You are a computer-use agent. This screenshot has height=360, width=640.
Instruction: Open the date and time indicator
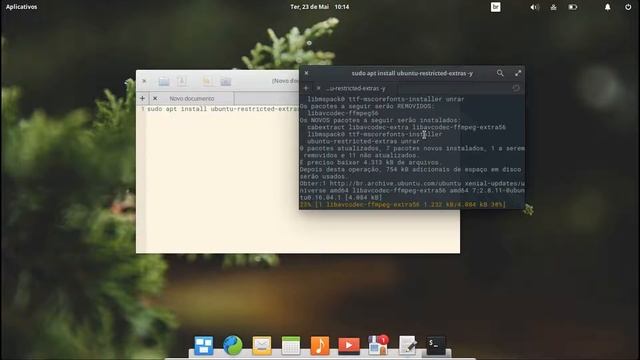320,7
